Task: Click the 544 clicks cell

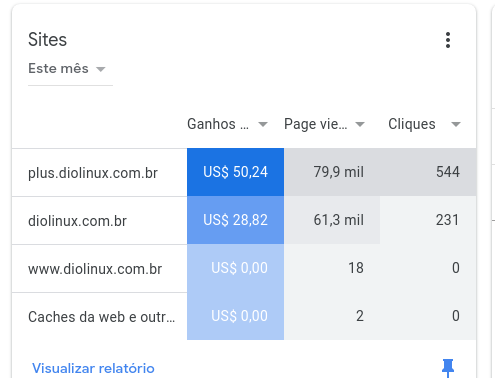Action: pyautogui.click(x=428, y=172)
